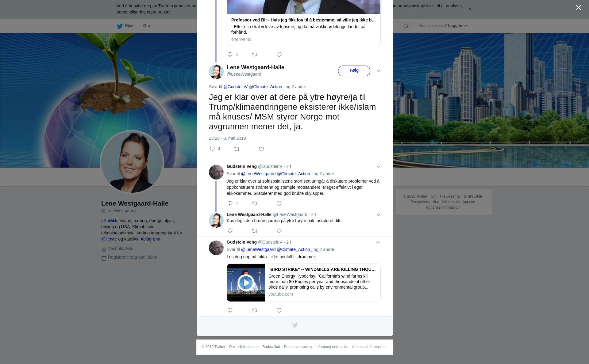Retweet the main tweet dated 8. mai 2019

coord(237,149)
